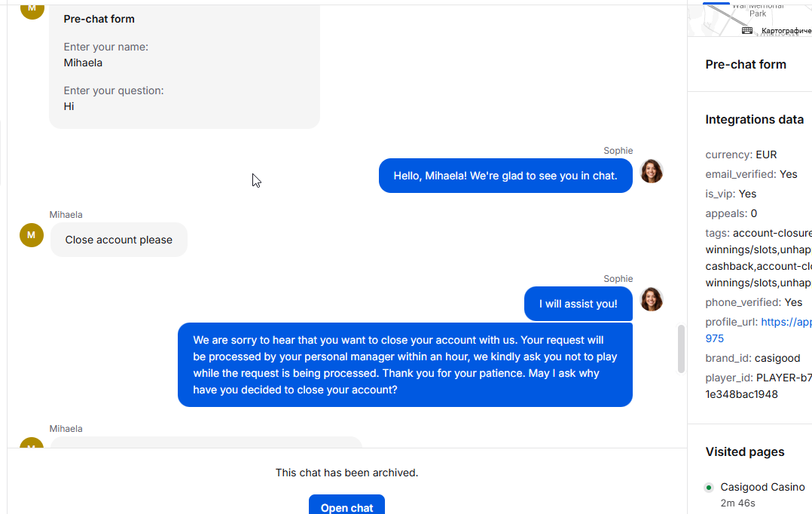Image resolution: width=812 pixels, height=514 pixels.
Task: Click the Open chat button
Action: (346, 506)
